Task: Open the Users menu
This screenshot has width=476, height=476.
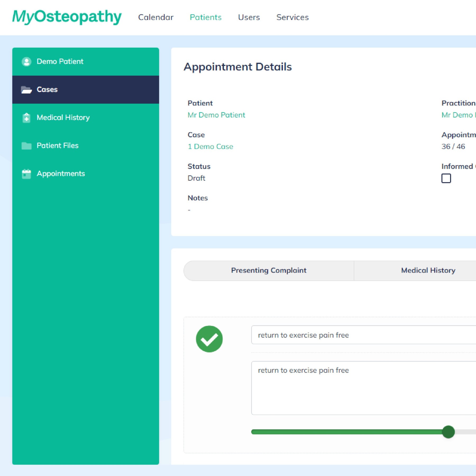Action: [249, 17]
